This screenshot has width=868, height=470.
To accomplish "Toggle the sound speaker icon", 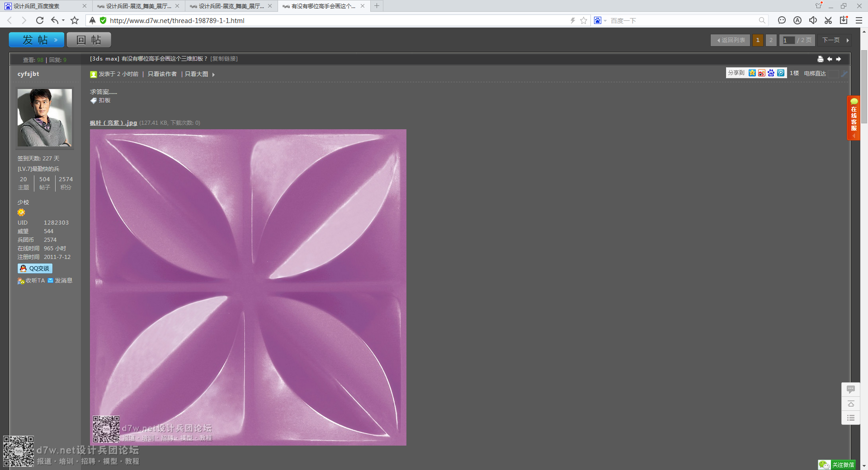I will tap(813, 20).
